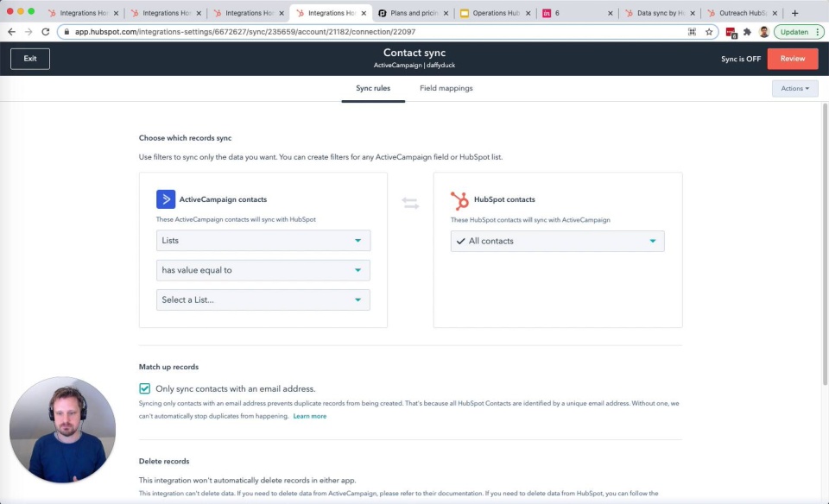Click the browser back arrow
The image size is (829, 504).
pyautogui.click(x=11, y=32)
